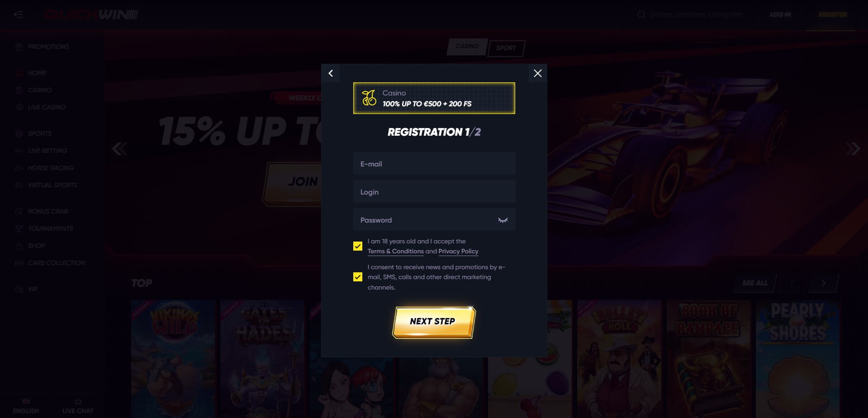The width and height of the screenshot is (868, 418).
Task: Collapse the sidebar with hamburger arrow icon
Action: pos(19,14)
